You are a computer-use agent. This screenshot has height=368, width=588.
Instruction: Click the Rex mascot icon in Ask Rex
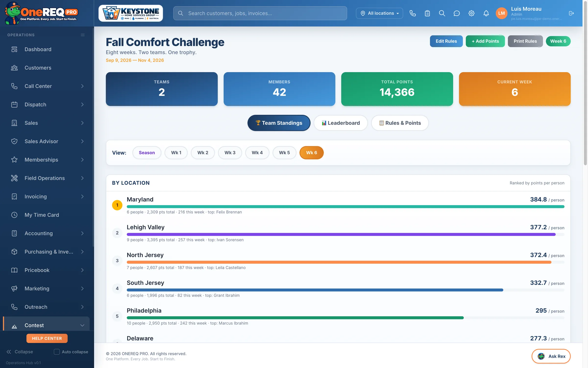coord(541,356)
